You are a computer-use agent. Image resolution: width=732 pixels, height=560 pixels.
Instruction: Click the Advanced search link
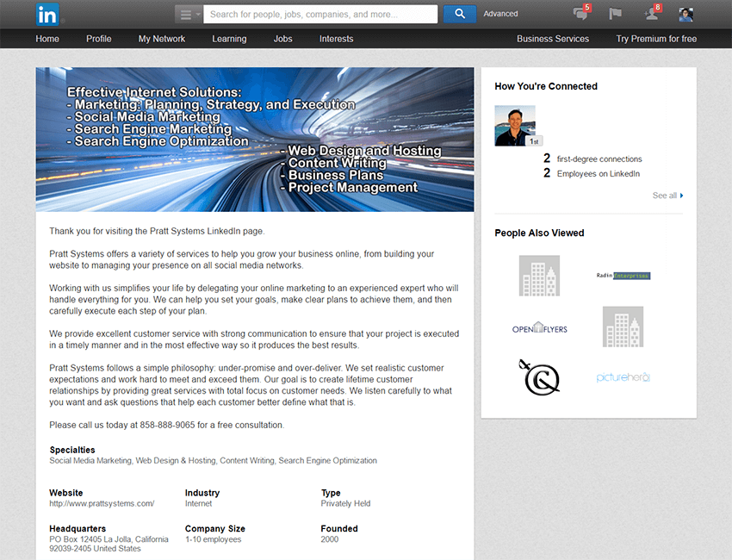tap(500, 14)
